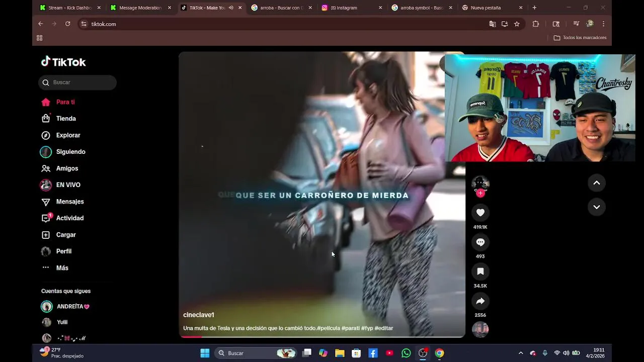Open OBS Studio from the taskbar
This screenshot has width=644, height=362.
coord(423,353)
